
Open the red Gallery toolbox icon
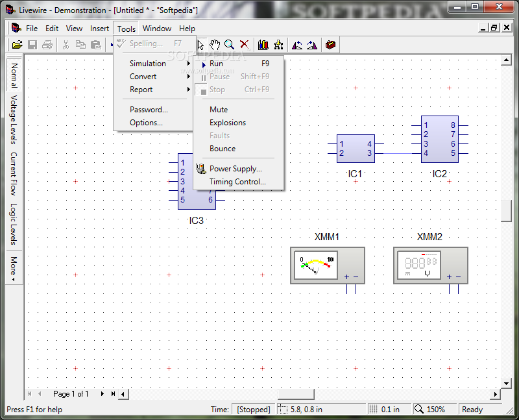tap(330, 44)
